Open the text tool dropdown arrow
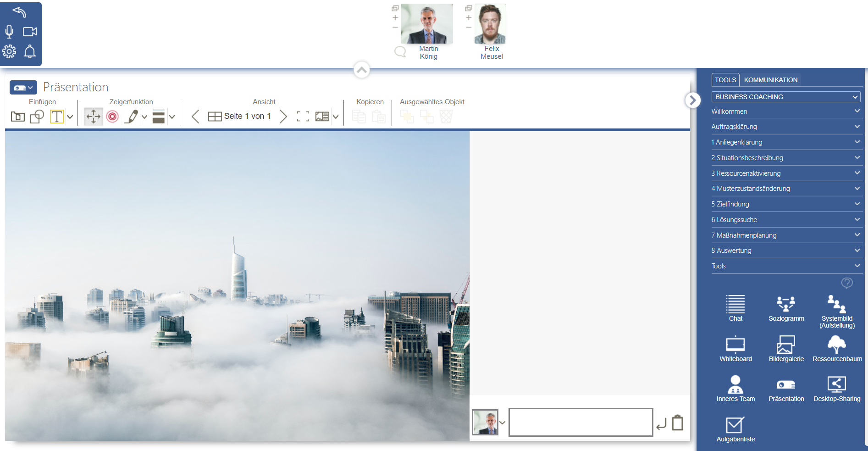Image resolution: width=868 pixels, height=451 pixels. (x=70, y=117)
